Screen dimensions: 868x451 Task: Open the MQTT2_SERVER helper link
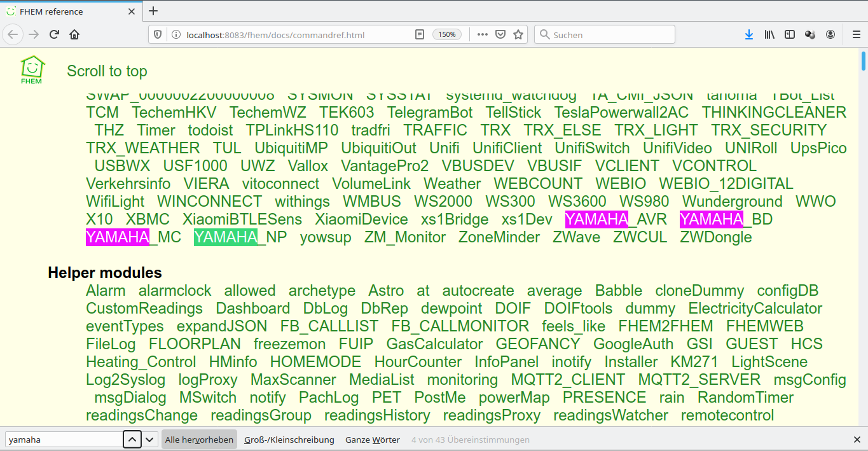pos(699,380)
